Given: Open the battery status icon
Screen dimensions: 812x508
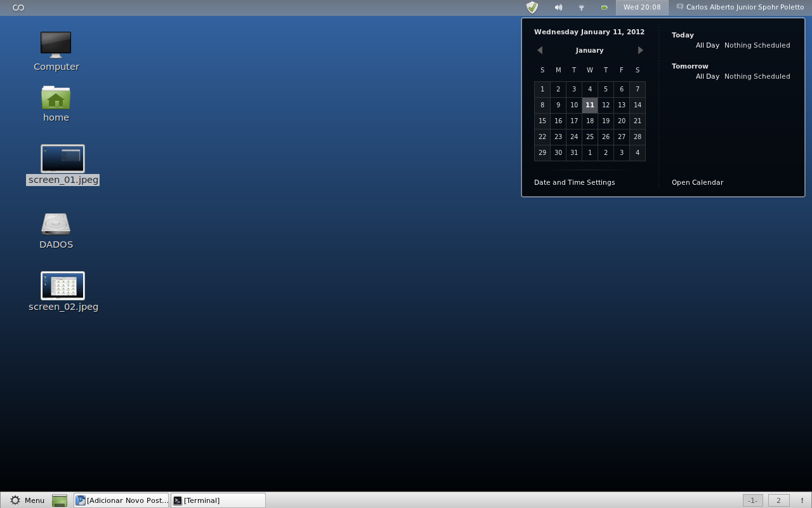Looking at the screenshot, I should [x=604, y=8].
